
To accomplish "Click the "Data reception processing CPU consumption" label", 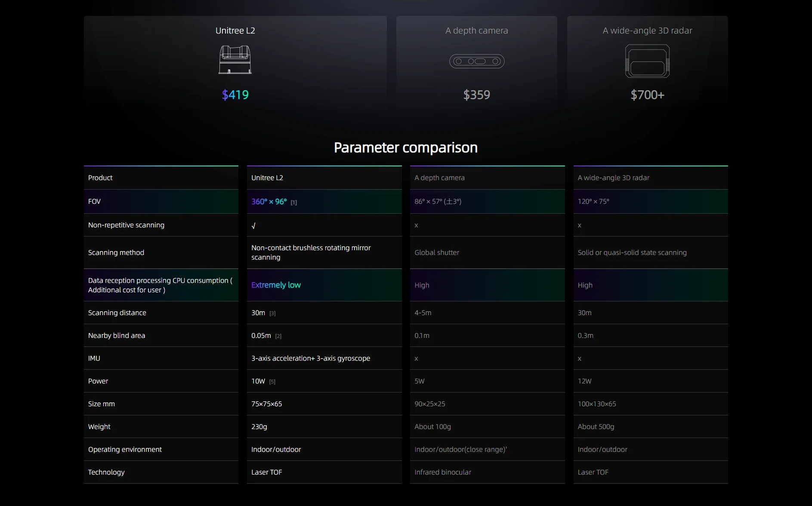I will point(160,285).
